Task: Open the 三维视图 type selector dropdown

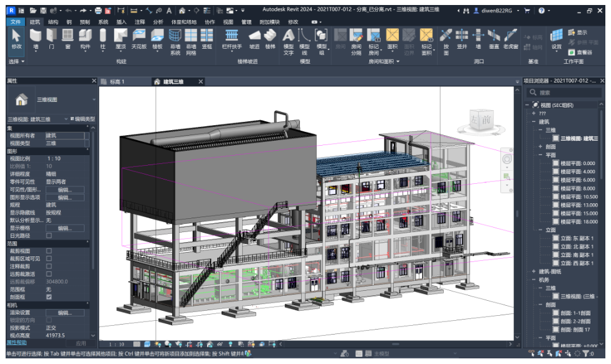Action: pos(95,99)
